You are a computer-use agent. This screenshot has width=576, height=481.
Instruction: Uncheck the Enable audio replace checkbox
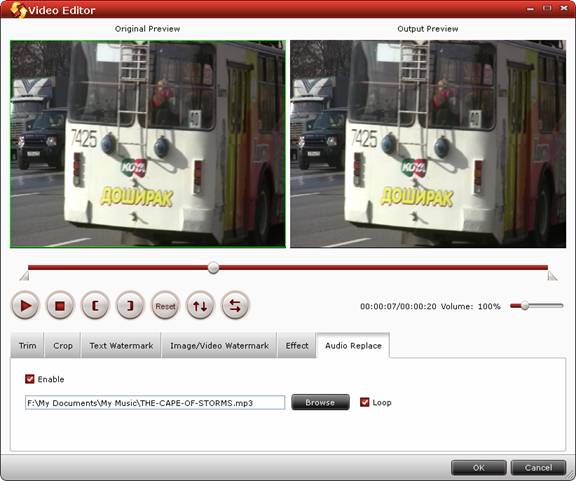30,379
